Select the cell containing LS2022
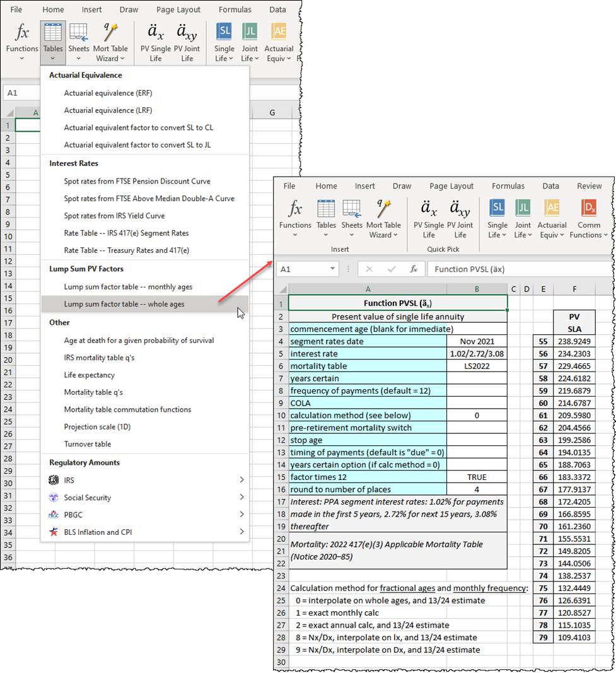This screenshot has height=673, width=616. [x=477, y=366]
